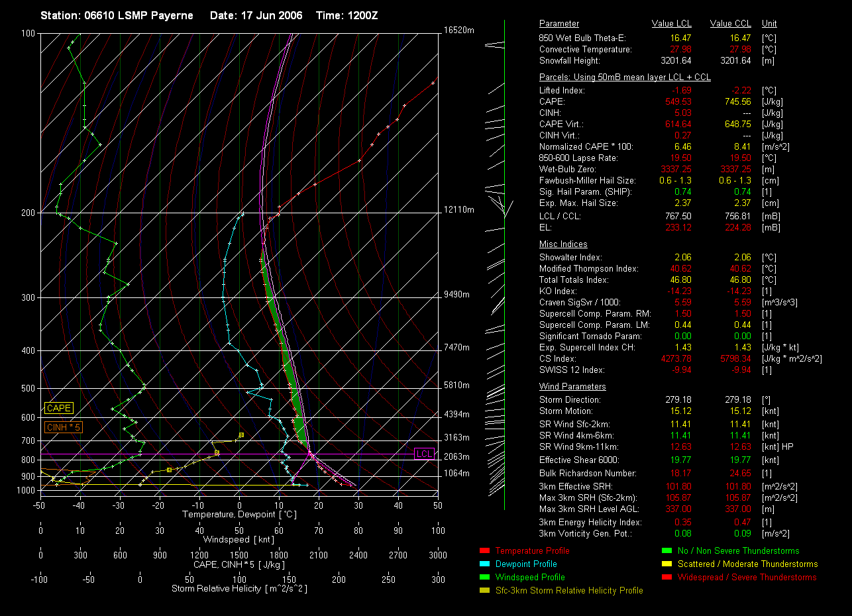
Task: Click the red Temperature Profile legend swatch
Action: click(484, 551)
